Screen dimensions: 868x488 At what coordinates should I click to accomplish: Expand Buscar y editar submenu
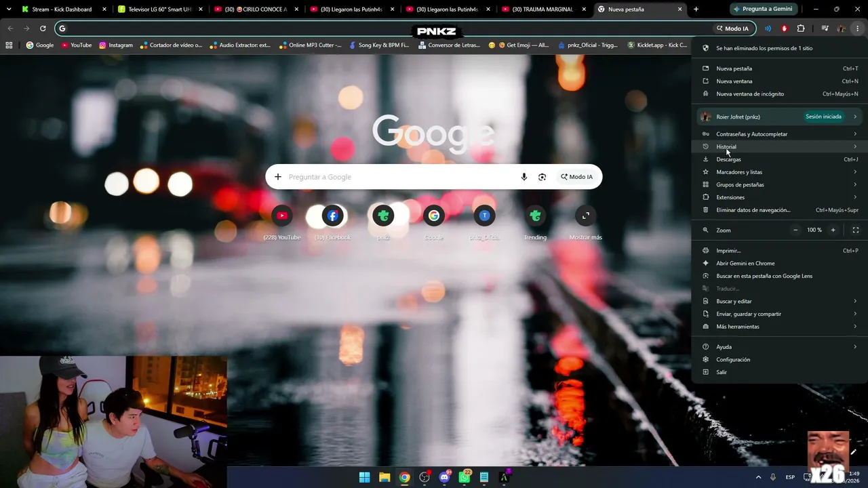(780, 301)
